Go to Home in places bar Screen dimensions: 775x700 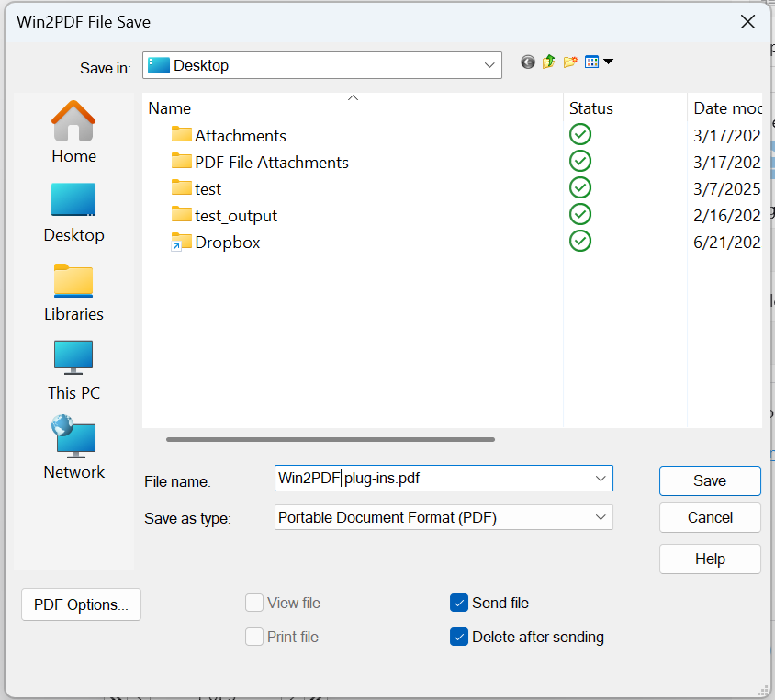coord(73,132)
